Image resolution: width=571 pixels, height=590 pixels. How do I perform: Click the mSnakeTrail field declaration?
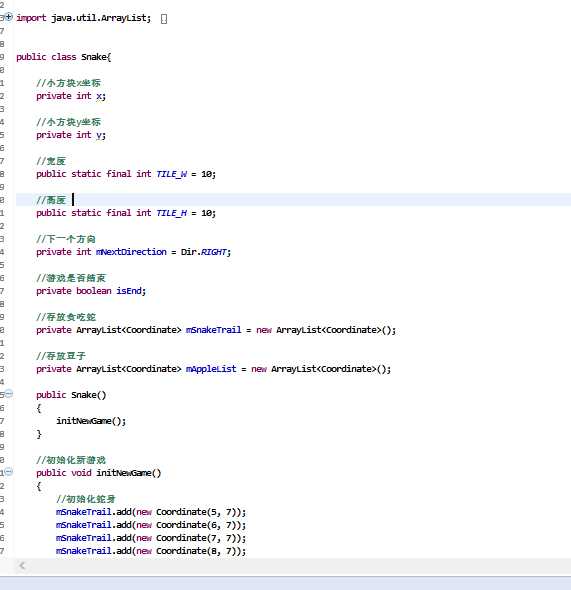(216, 330)
